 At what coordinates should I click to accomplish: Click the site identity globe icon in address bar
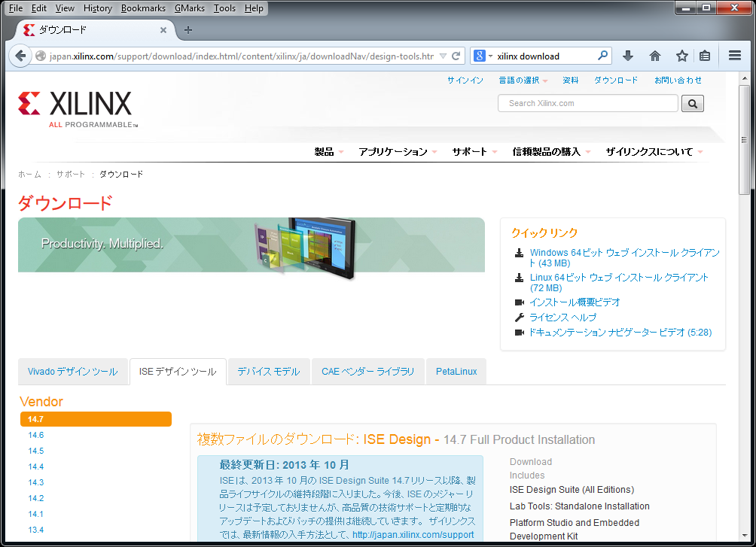(x=41, y=56)
